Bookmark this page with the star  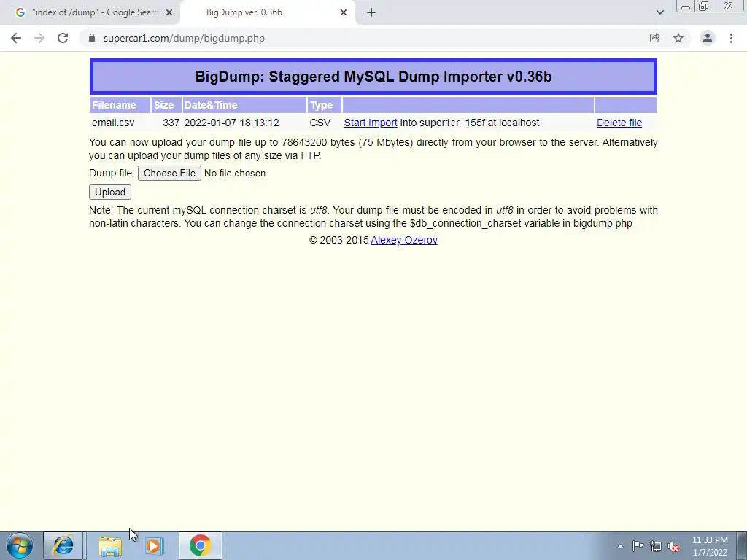coord(678,38)
